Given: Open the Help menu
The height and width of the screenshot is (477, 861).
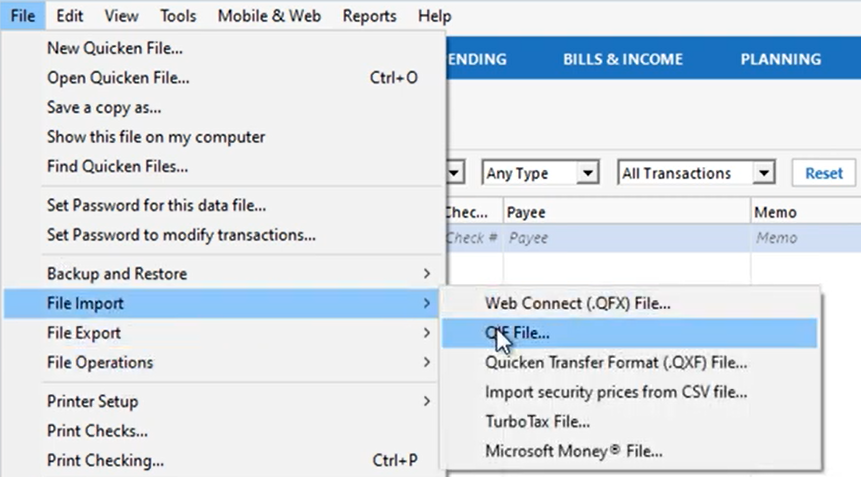Looking at the screenshot, I should tap(434, 16).
